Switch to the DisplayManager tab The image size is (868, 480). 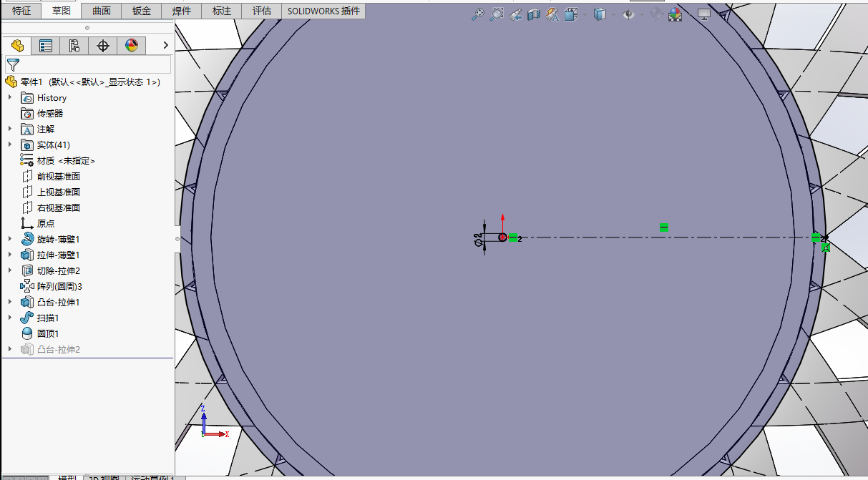(132, 46)
